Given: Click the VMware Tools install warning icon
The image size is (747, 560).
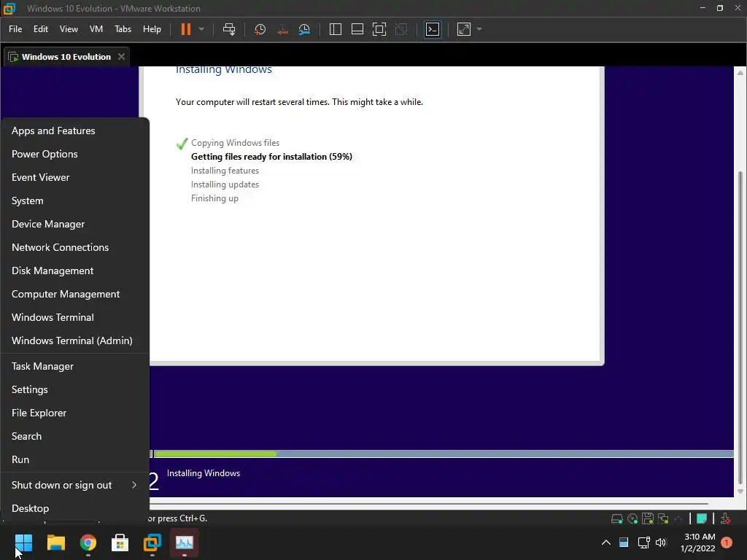Looking at the screenshot, I should tap(726, 518).
